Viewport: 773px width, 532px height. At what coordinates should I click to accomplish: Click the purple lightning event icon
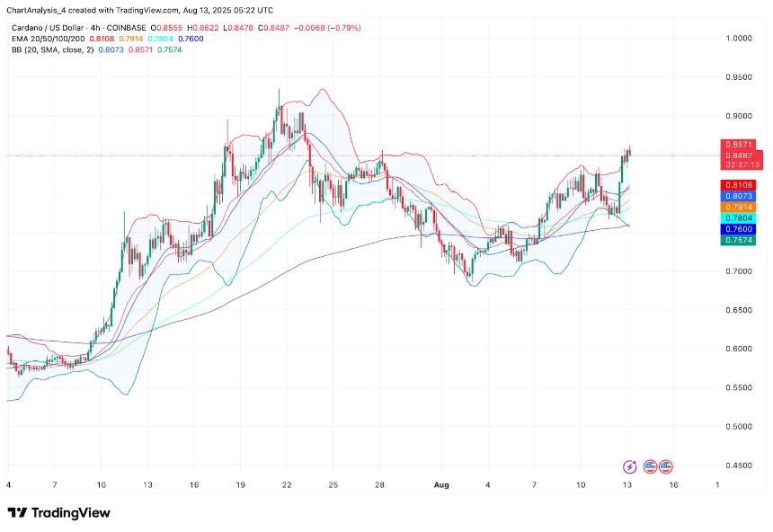coord(629,466)
